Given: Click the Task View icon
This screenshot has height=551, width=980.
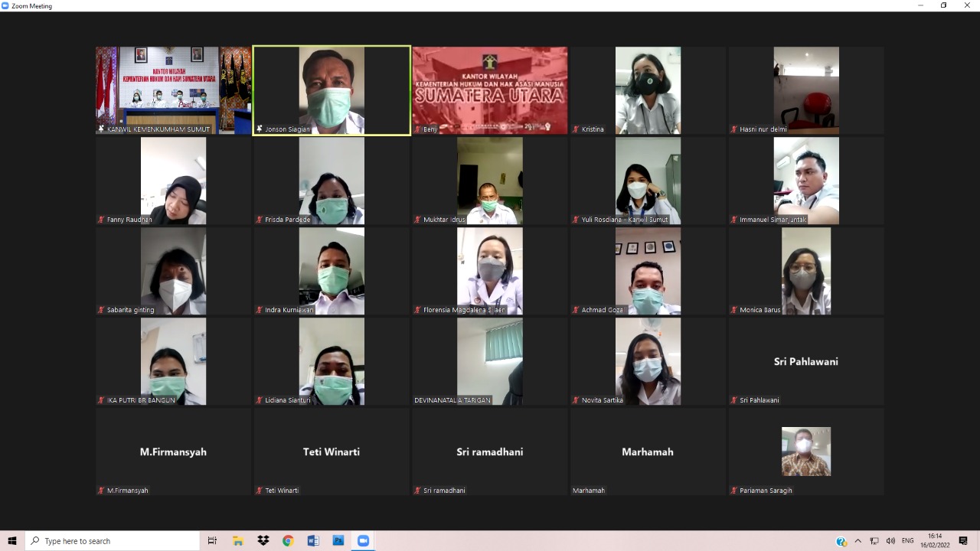Looking at the screenshot, I should (213, 541).
